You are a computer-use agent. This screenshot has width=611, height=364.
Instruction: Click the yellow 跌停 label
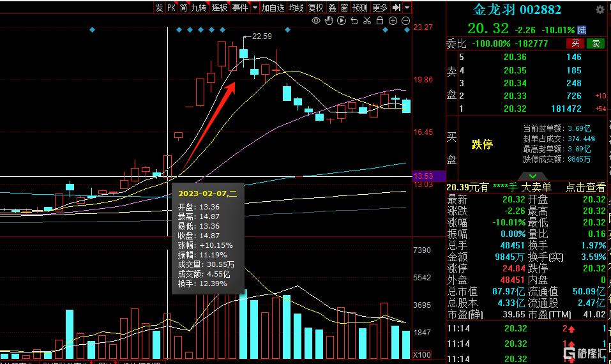(483, 144)
